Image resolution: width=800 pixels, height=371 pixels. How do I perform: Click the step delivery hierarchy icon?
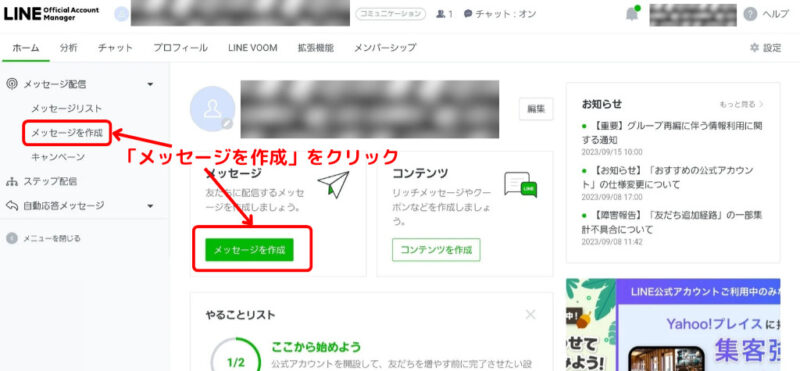click(11, 181)
